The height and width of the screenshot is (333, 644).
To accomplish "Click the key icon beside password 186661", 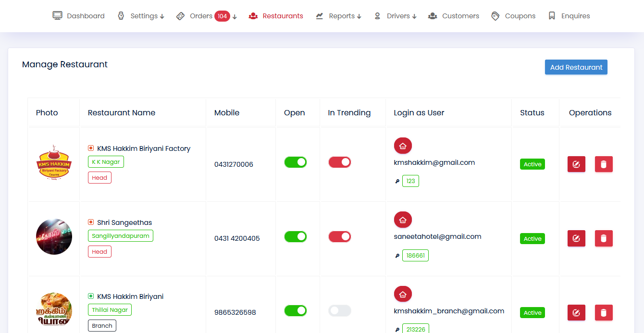I will [x=397, y=256].
